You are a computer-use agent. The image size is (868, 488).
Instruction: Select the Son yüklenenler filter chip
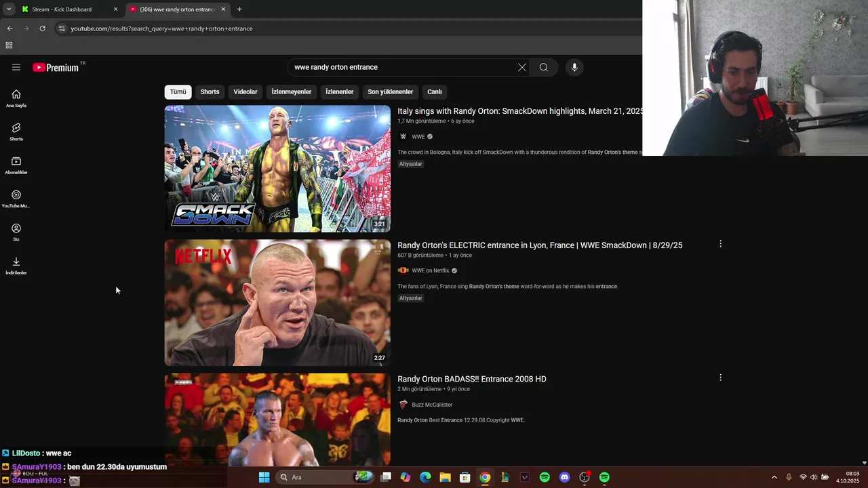point(390,91)
